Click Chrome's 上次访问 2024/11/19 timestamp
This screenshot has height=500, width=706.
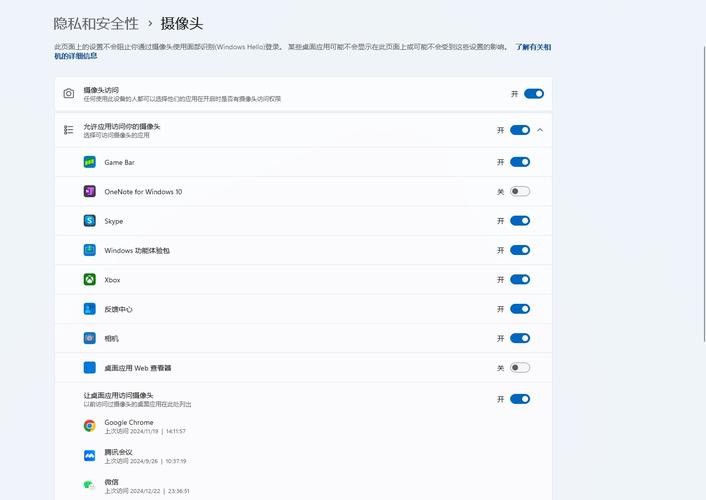coord(145,431)
